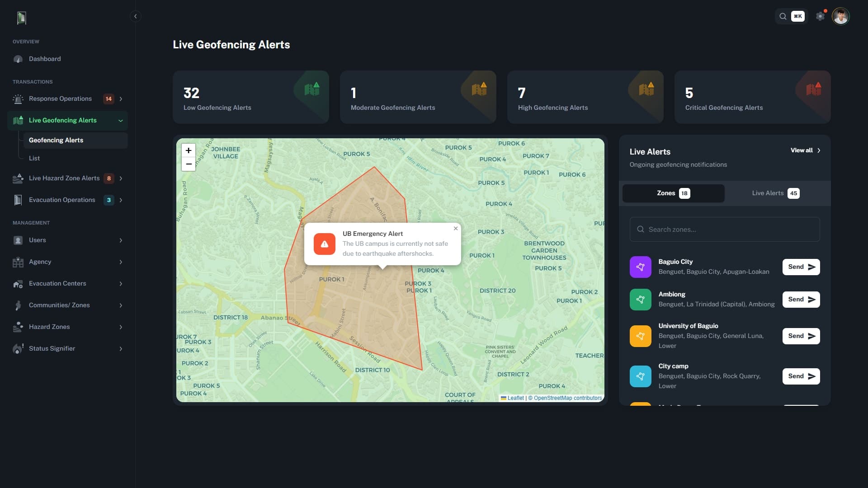Expand Response Operations submenu chevron
Screen dimensions: 868x488
click(x=121, y=99)
